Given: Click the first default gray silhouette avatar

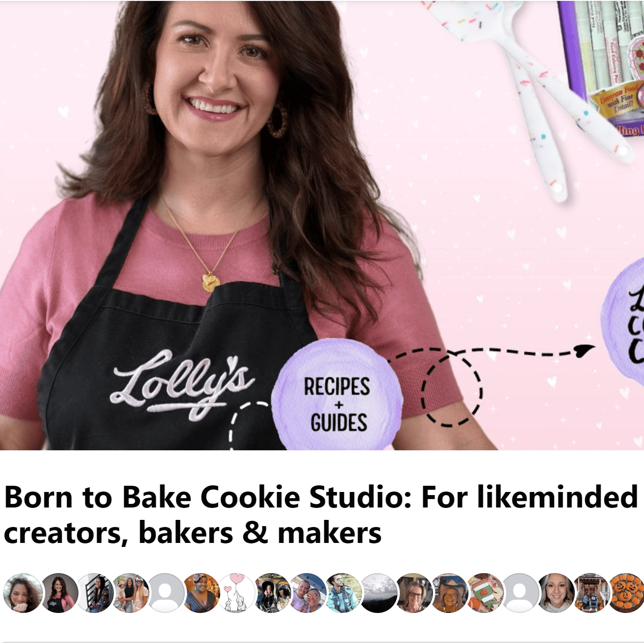Looking at the screenshot, I should 166,593.
